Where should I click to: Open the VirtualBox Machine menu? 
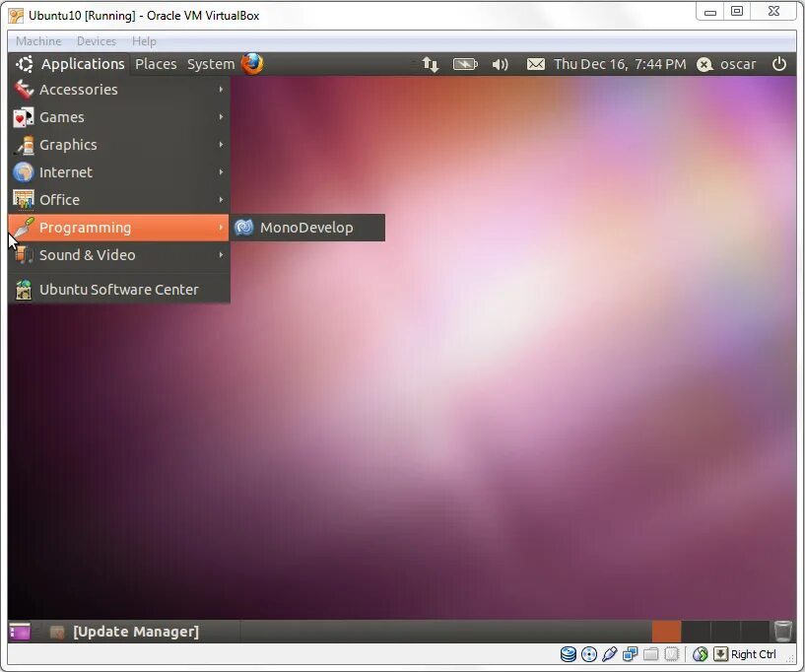pos(38,41)
